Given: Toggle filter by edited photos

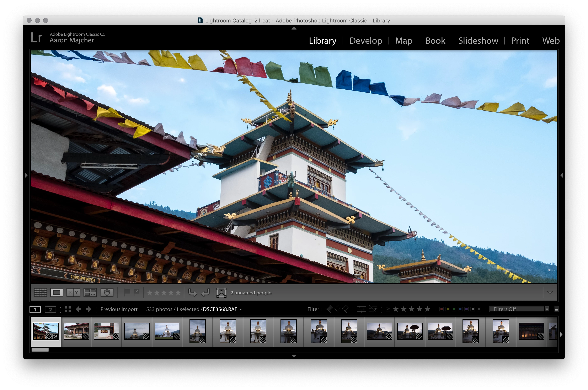Looking at the screenshot, I should click(361, 309).
